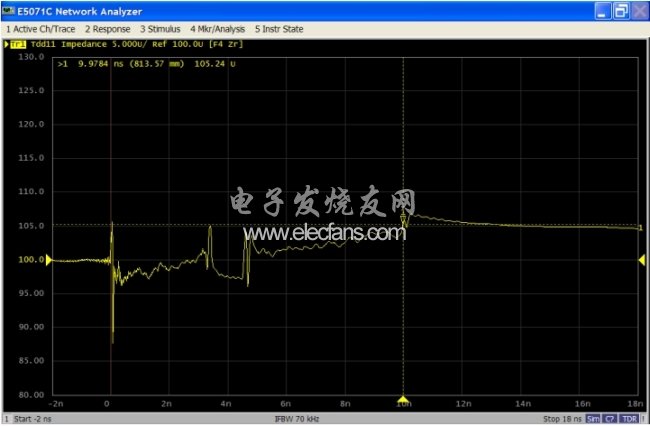Open the Stimulus menu
Image resolution: width=650 pixels, height=426 pixels.
pyautogui.click(x=160, y=29)
